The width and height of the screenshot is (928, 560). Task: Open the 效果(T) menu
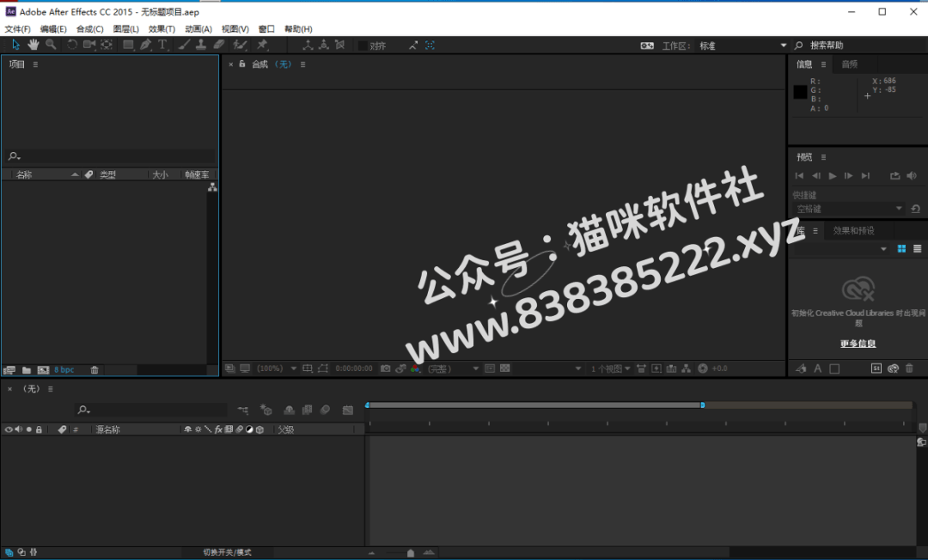[x=162, y=29]
